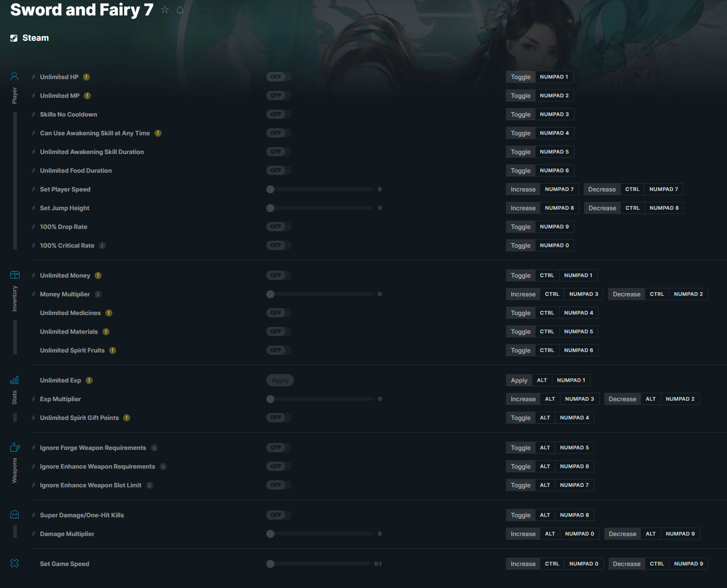
Task: Click the Unlimited Food Duration label
Action: [76, 170]
